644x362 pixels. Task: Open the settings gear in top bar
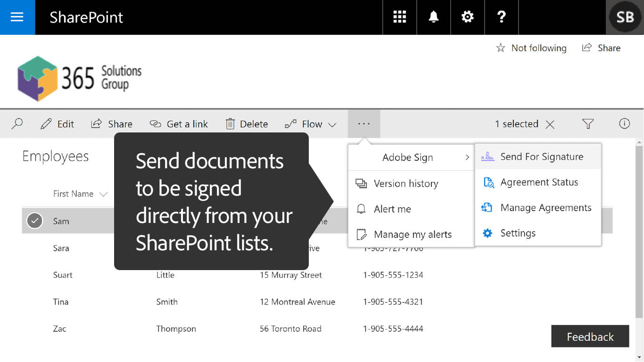468,17
